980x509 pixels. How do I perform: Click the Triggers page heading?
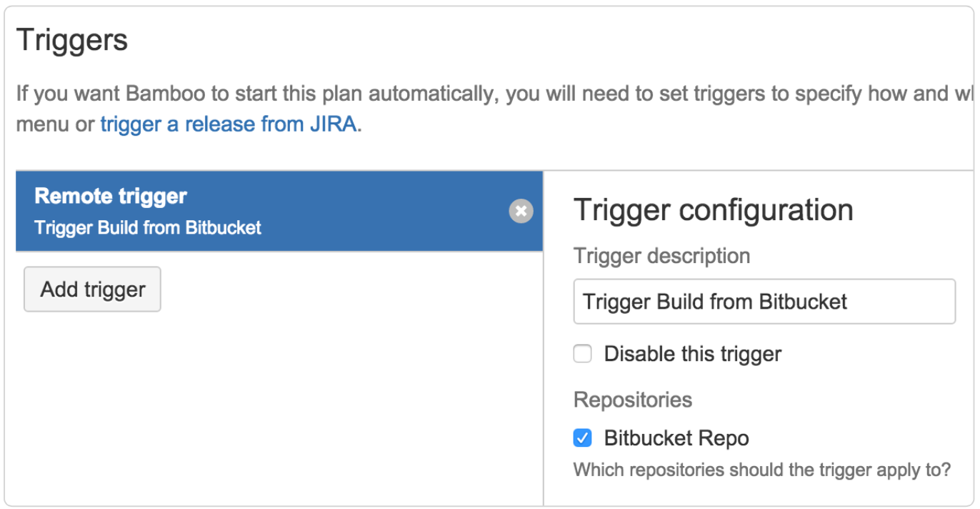pos(72,39)
